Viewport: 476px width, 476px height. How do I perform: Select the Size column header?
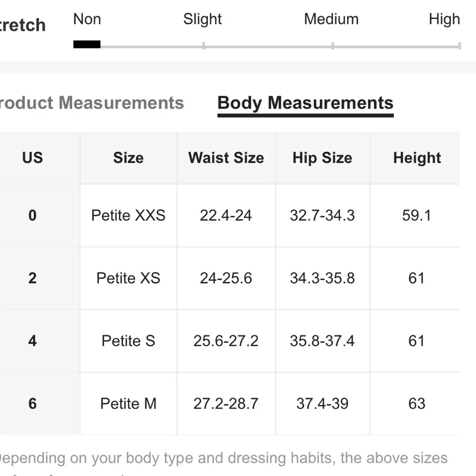pos(128,158)
